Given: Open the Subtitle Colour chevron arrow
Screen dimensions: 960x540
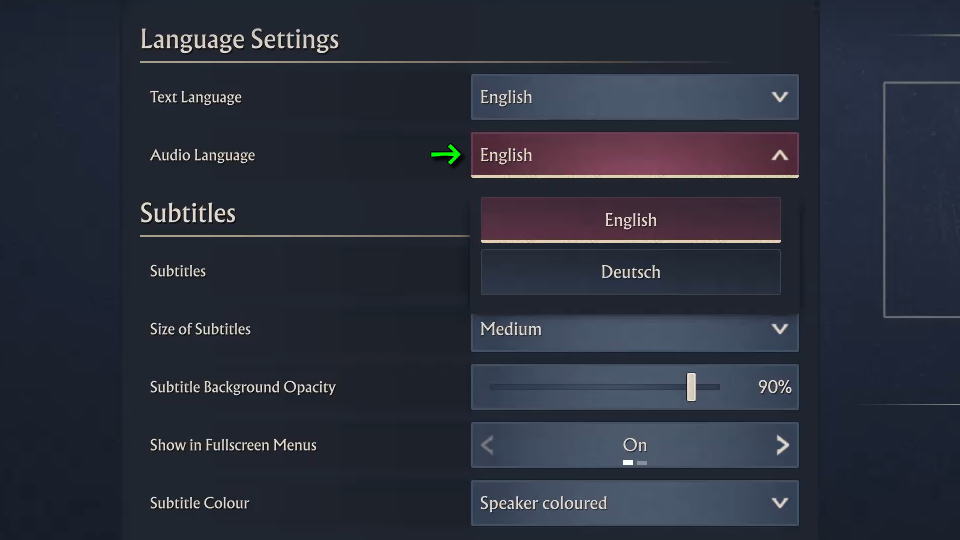Looking at the screenshot, I should 779,503.
